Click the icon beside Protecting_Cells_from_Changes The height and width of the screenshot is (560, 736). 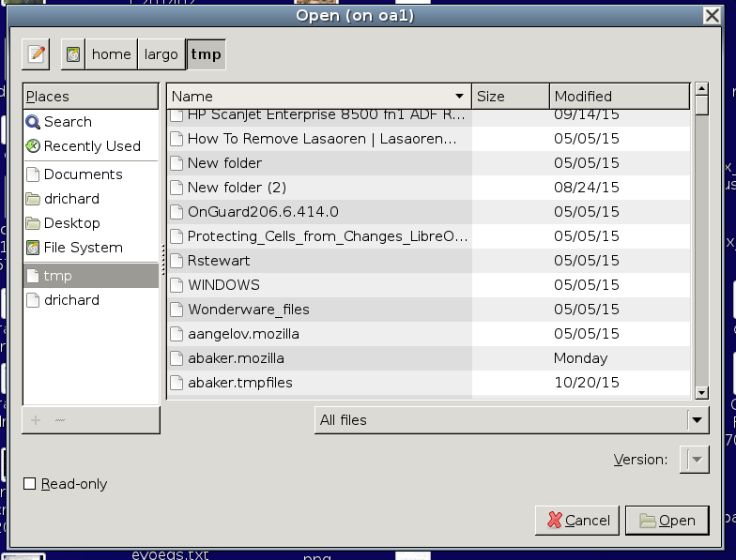coord(176,236)
